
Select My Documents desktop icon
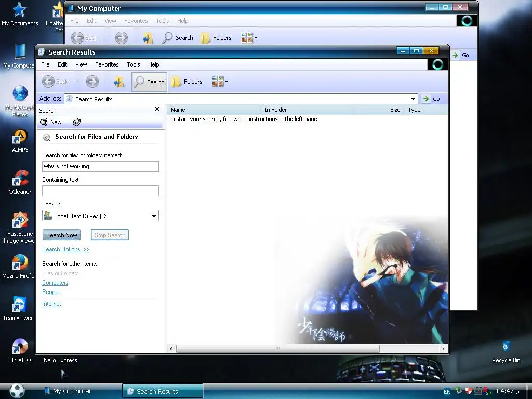point(20,14)
